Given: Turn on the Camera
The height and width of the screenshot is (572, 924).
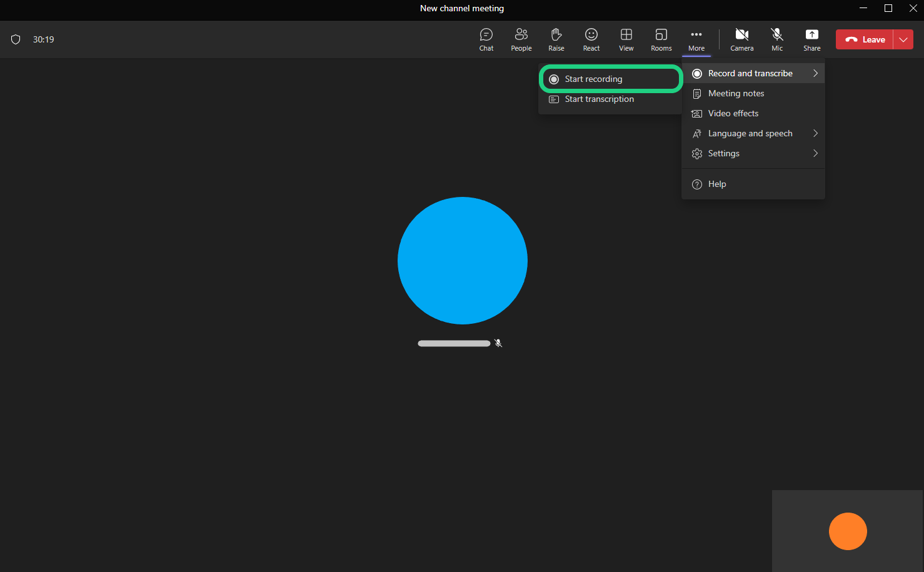Looking at the screenshot, I should coord(741,39).
